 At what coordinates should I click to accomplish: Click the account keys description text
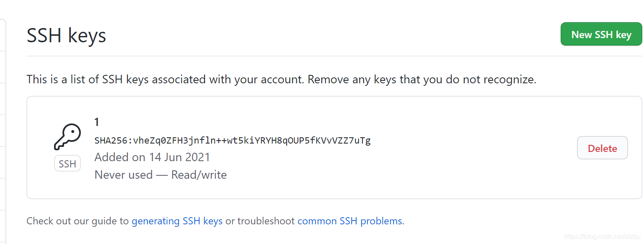(281, 79)
